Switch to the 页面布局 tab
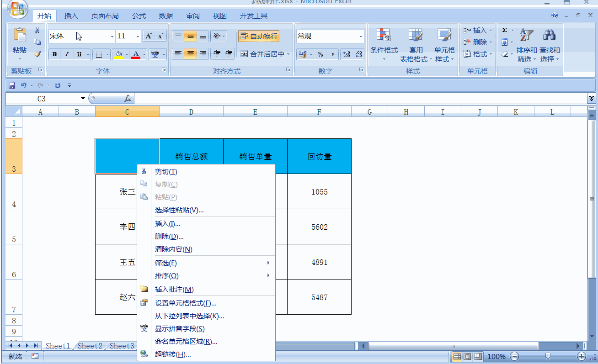The height and width of the screenshot is (364, 598). pos(105,16)
